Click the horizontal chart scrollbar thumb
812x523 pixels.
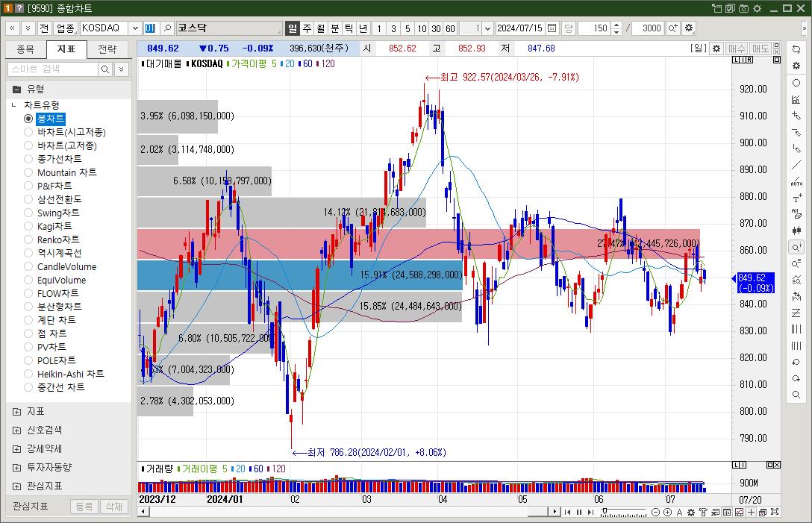[538, 512]
